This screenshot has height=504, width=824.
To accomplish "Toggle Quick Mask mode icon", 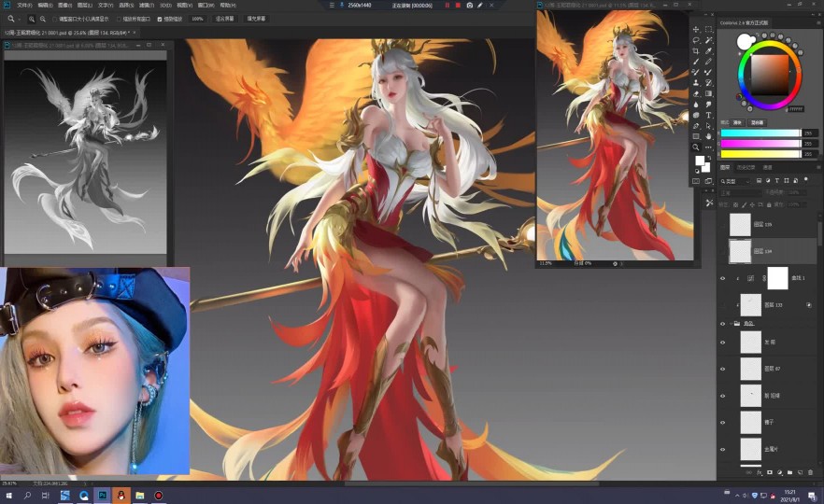I will pyautogui.click(x=696, y=181).
